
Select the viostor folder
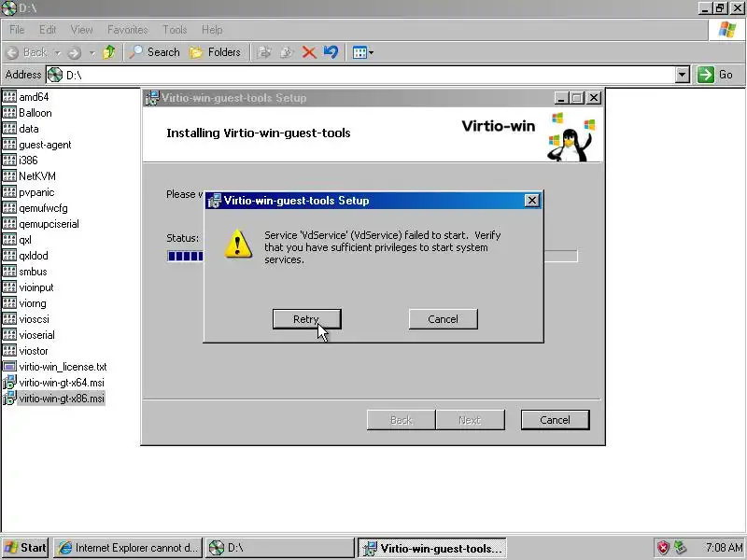point(25,351)
